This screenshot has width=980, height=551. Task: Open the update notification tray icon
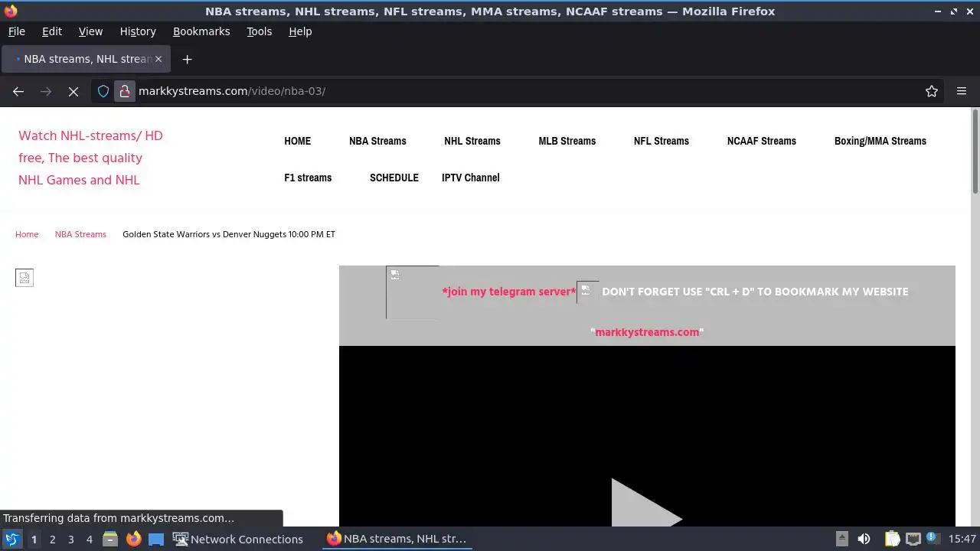point(932,538)
